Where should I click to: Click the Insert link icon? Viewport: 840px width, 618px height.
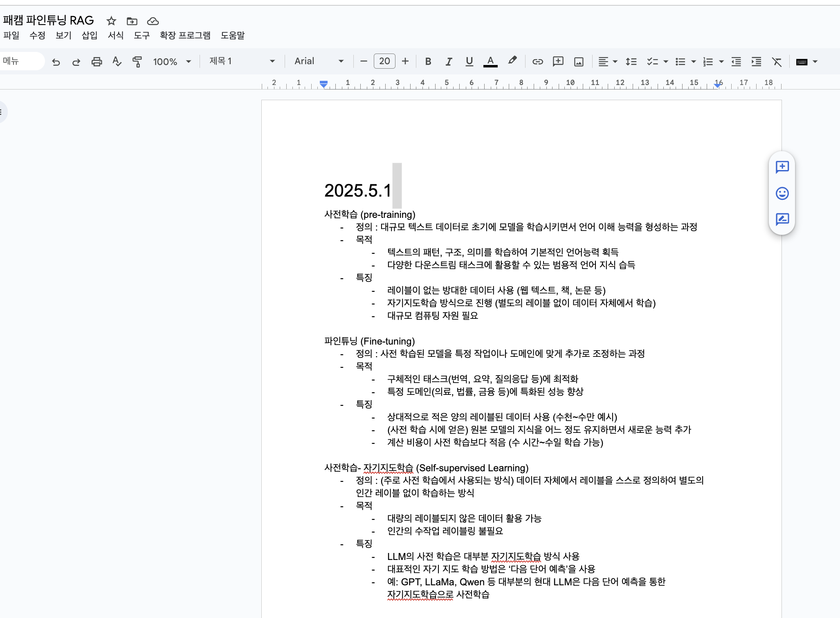click(537, 62)
